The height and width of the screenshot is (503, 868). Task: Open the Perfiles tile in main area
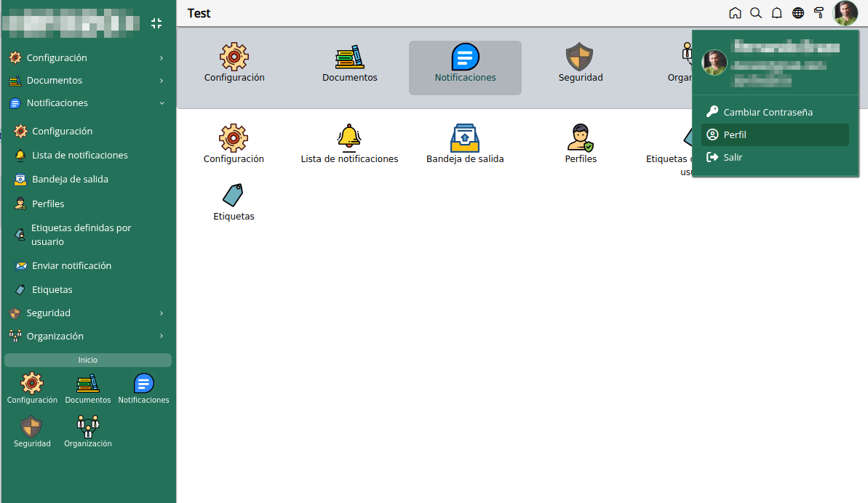[580, 144]
